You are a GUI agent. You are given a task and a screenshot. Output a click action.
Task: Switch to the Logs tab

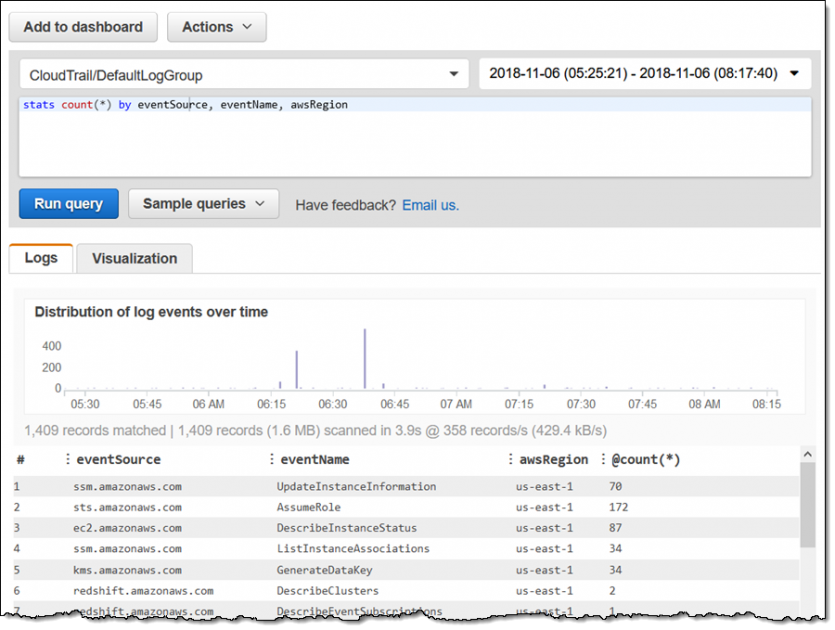coord(41,258)
